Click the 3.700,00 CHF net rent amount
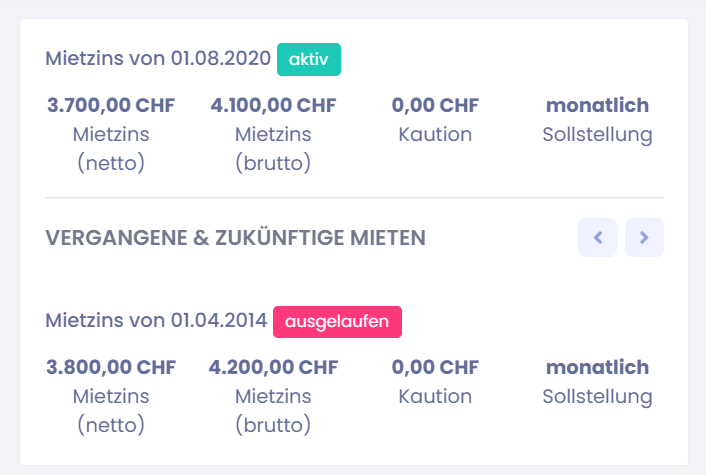The height and width of the screenshot is (475, 706). [111, 105]
